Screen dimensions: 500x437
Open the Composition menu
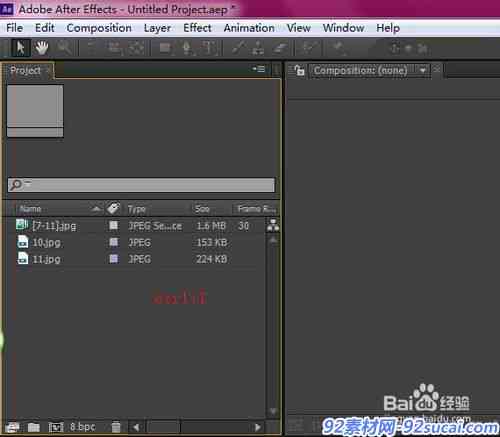99,28
